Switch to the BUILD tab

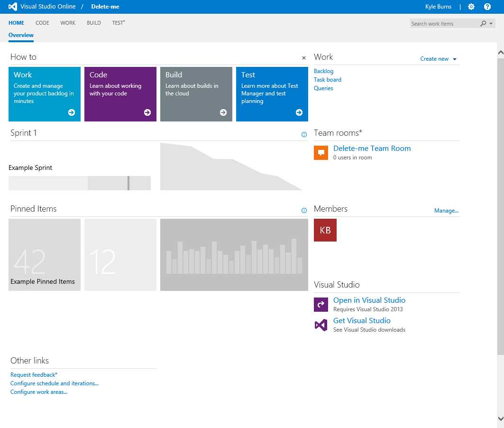point(93,22)
